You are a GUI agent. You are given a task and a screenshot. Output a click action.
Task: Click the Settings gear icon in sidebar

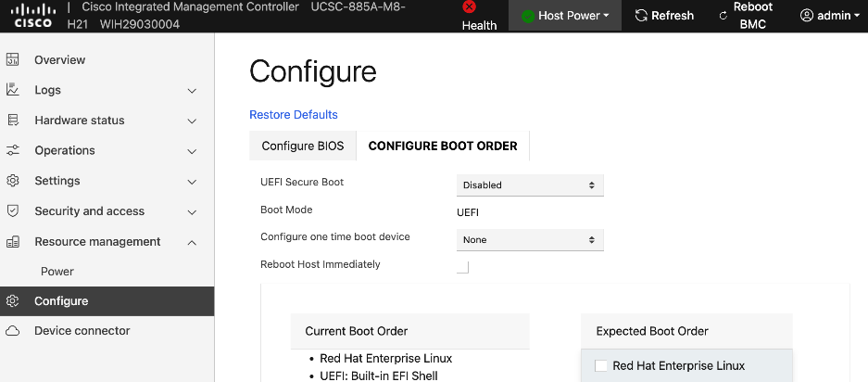pyautogui.click(x=13, y=181)
